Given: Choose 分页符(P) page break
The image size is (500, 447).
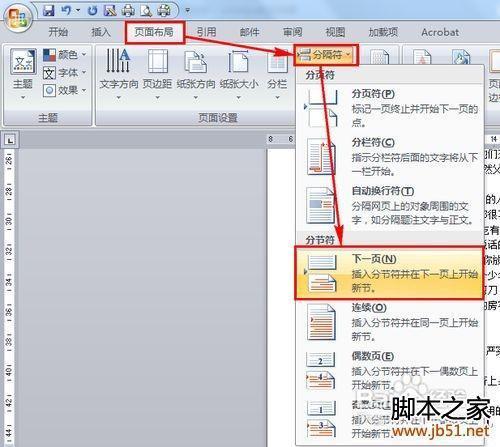Looking at the screenshot, I should [x=389, y=108].
